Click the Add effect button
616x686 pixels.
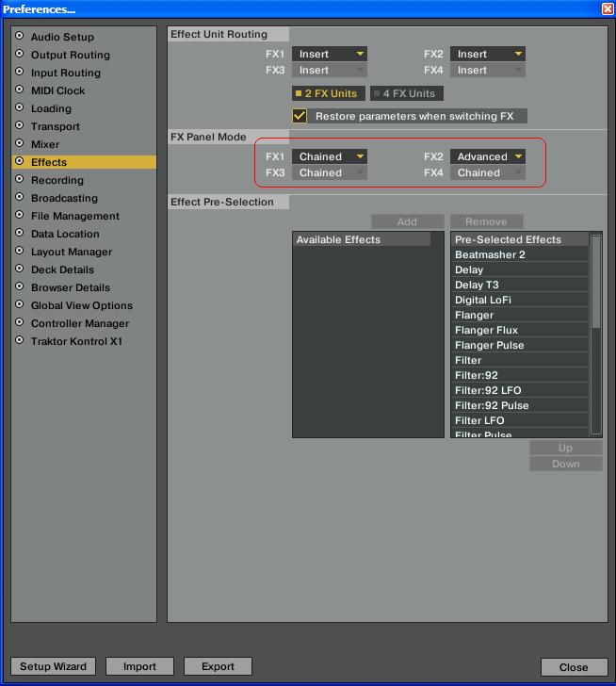pos(408,221)
